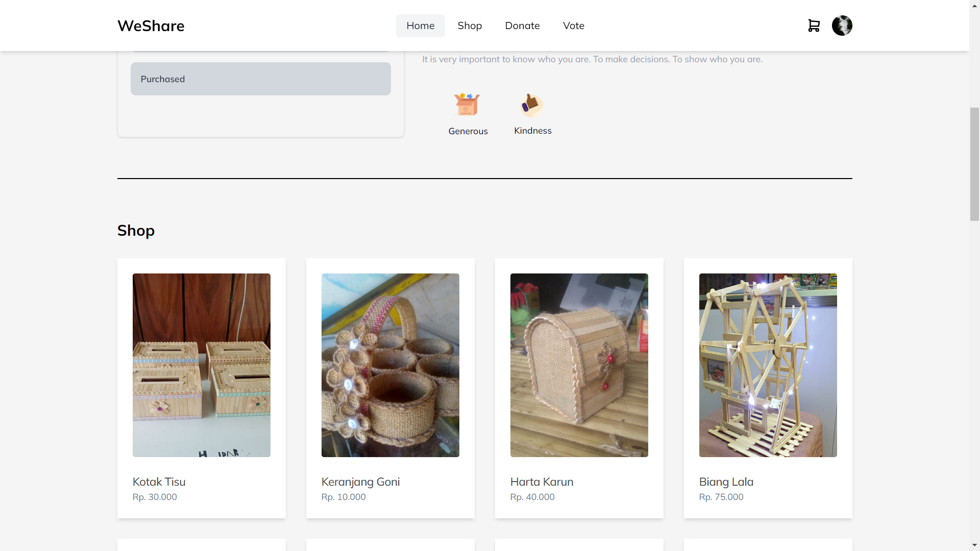
Task: Click the Harta Karun product title
Action: tap(542, 482)
